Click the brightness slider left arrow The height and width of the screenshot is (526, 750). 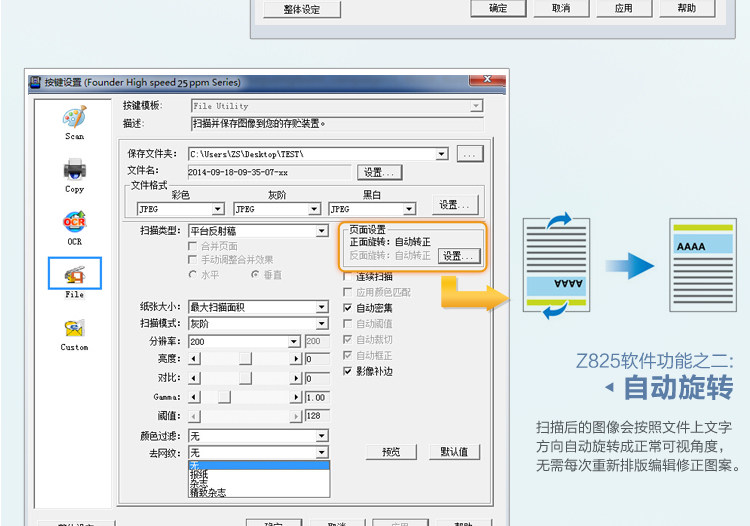[x=194, y=359]
